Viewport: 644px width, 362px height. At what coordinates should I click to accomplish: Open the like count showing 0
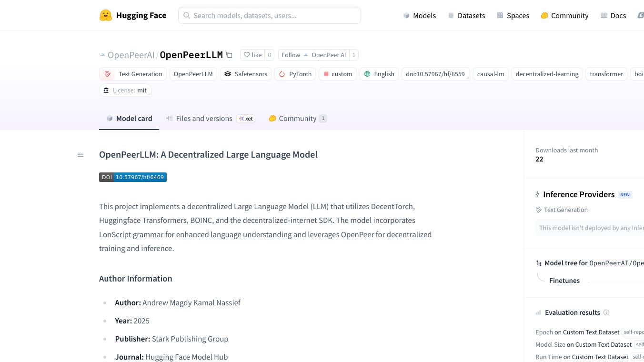click(x=270, y=55)
